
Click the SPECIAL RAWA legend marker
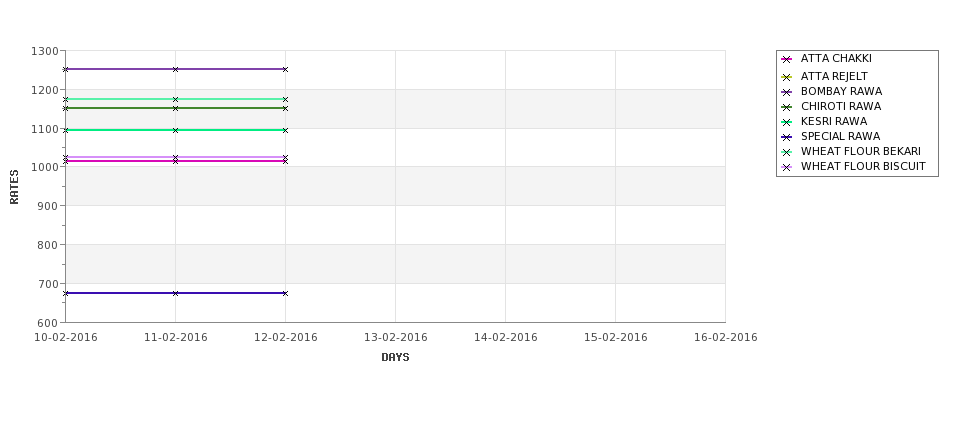point(787,137)
